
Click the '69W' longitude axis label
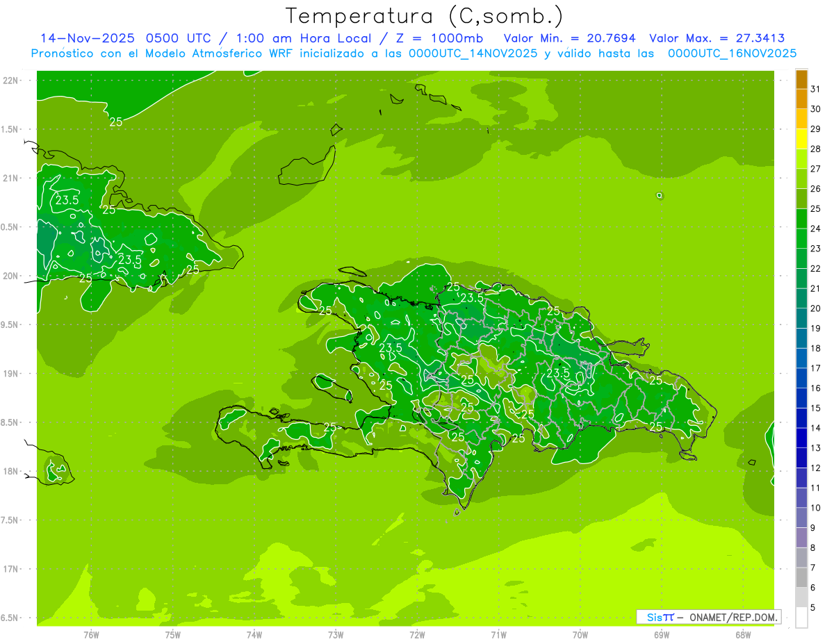click(x=662, y=635)
